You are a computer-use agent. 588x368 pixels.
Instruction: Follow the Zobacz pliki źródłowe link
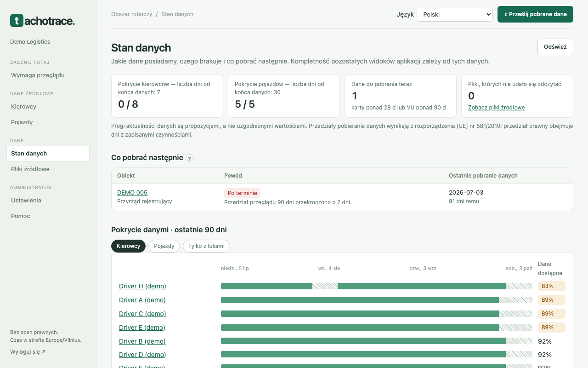(x=496, y=108)
